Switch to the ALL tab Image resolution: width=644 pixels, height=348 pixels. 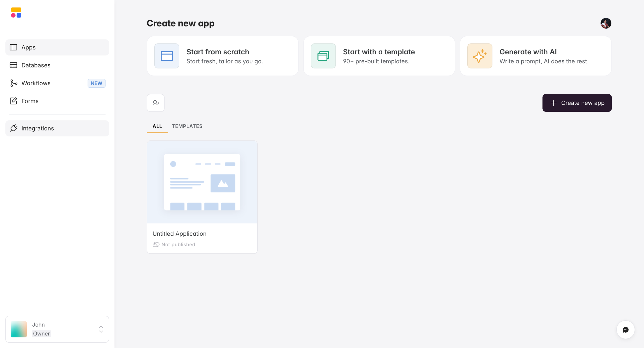(x=157, y=126)
